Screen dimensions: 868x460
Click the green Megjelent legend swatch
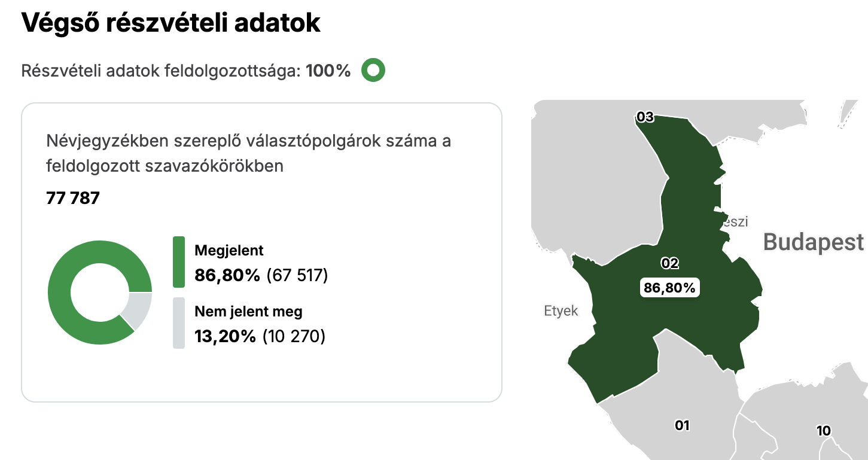(178, 262)
